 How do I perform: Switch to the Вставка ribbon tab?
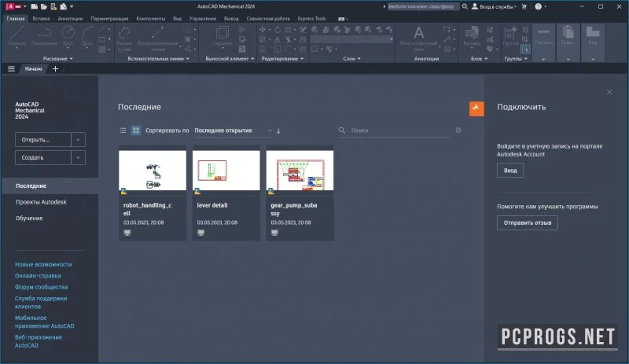click(42, 18)
